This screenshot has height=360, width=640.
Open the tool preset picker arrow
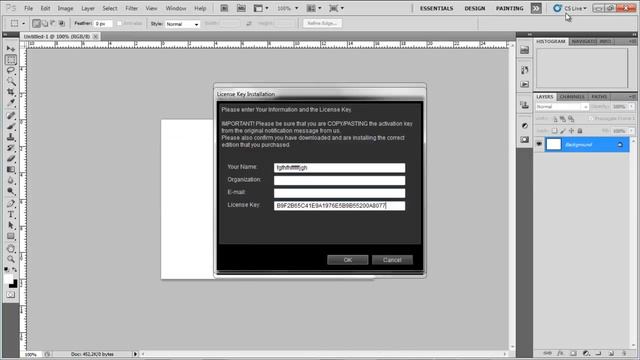23,24
